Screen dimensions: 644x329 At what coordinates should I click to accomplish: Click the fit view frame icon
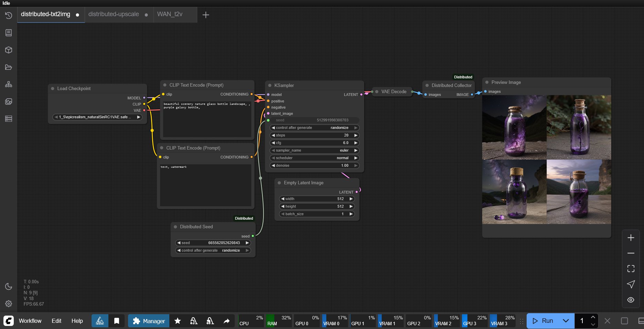click(631, 268)
